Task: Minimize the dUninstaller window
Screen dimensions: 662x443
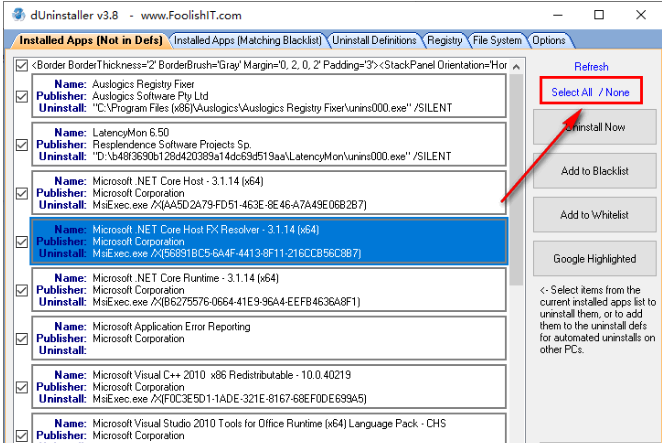Action: pos(558,15)
